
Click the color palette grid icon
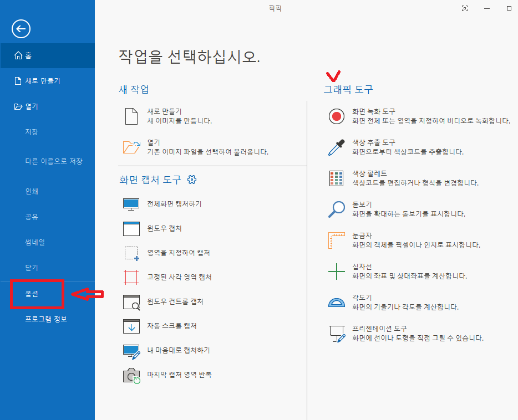pyautogui.click(x=336, y=178)
